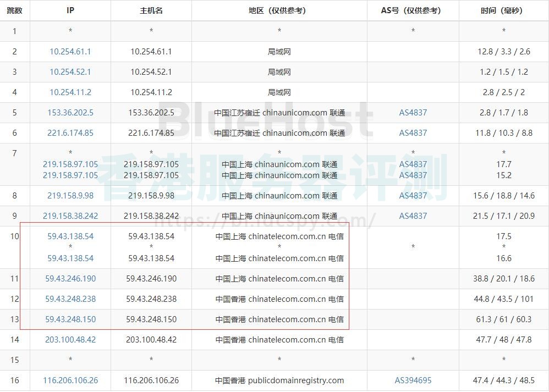
Task: Open the blue 59.43.248.150 IP link
Action: [70, 319]
